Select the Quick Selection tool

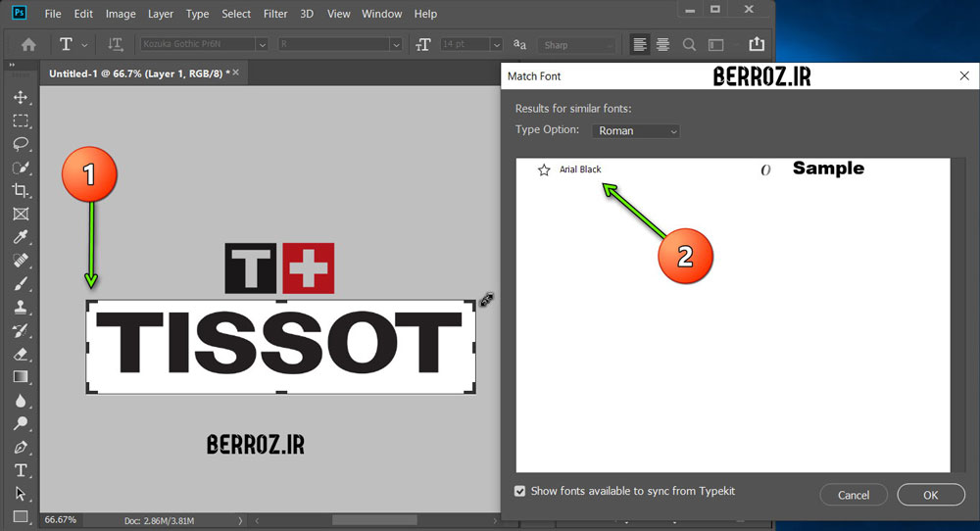21,168
